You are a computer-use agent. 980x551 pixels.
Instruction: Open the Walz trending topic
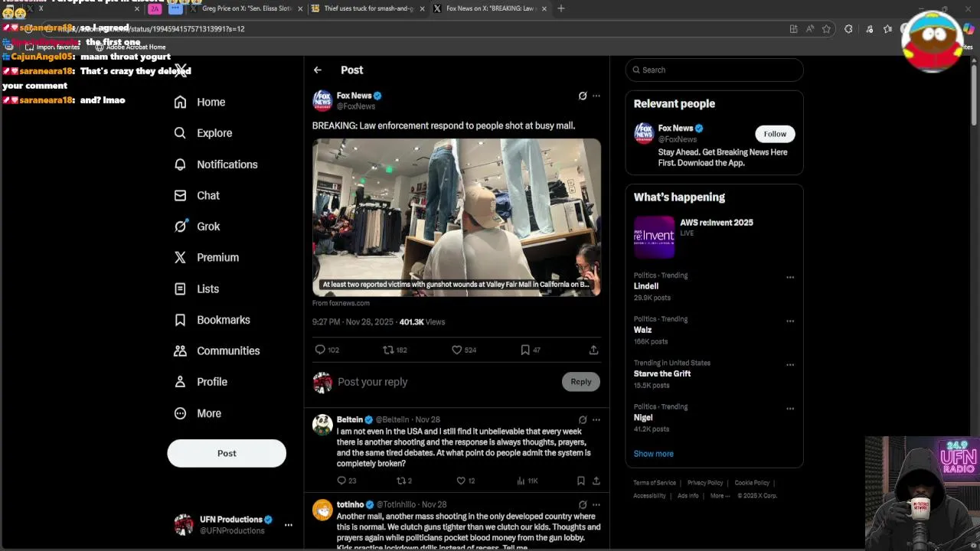tap(642, 330)
